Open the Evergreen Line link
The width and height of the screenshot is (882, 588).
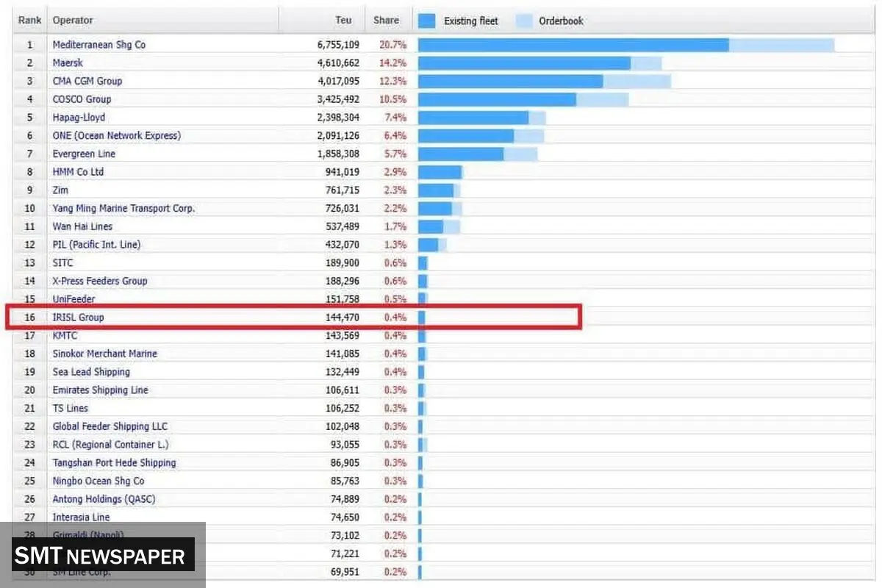pos(84,154)
